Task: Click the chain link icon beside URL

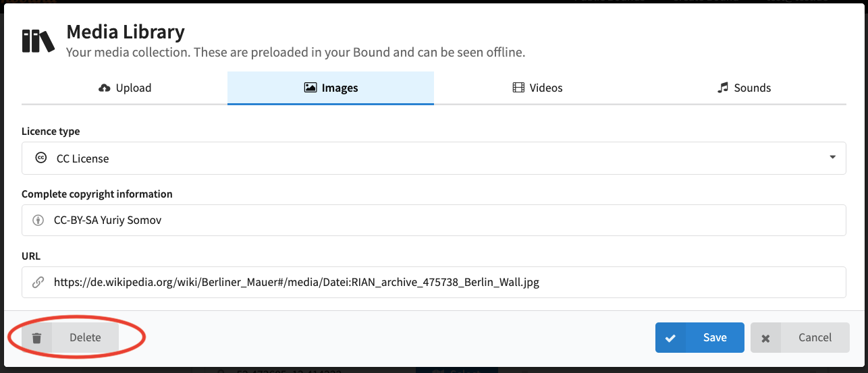Action: click(x=38, y=282)
